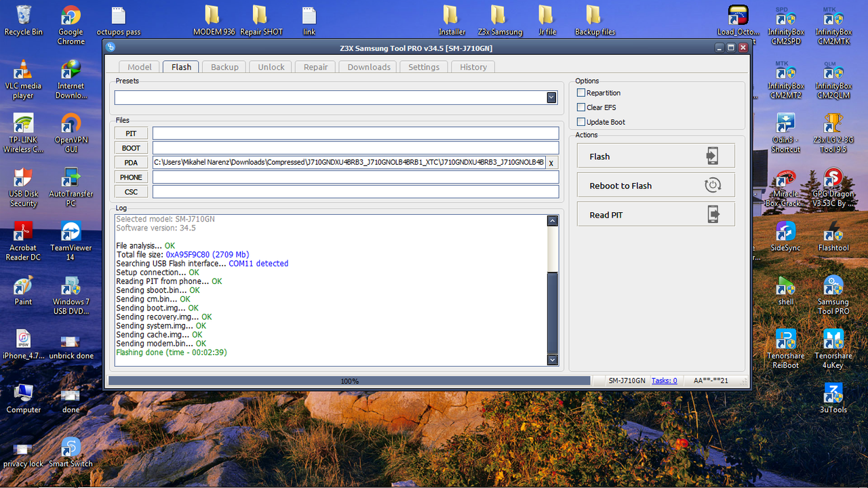
Task: Click the log scrollbar up arrow
Action: click(552, 221)
